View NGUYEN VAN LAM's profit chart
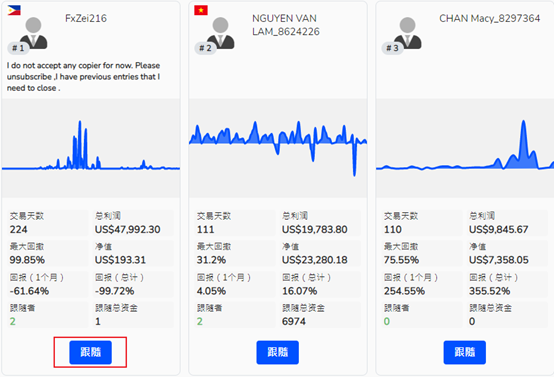The width and height of the screenshot is (554, 377). click(278, 148)
